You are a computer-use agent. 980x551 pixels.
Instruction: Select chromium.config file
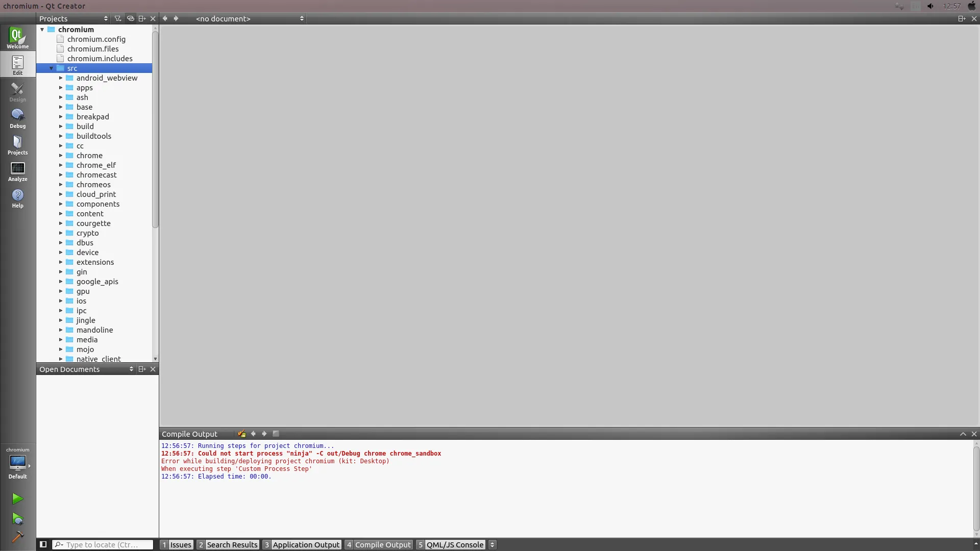click(96, 39)
